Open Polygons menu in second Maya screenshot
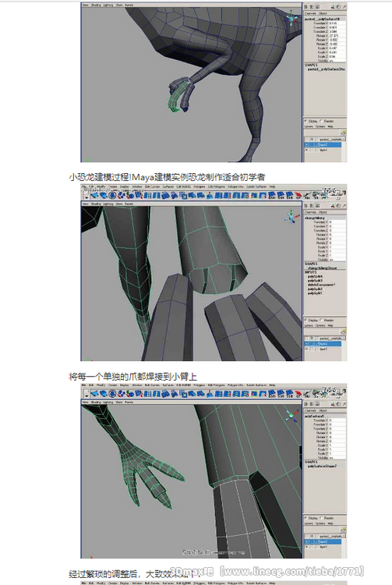Viewport: 392px width, 585px height. point(199,186)
